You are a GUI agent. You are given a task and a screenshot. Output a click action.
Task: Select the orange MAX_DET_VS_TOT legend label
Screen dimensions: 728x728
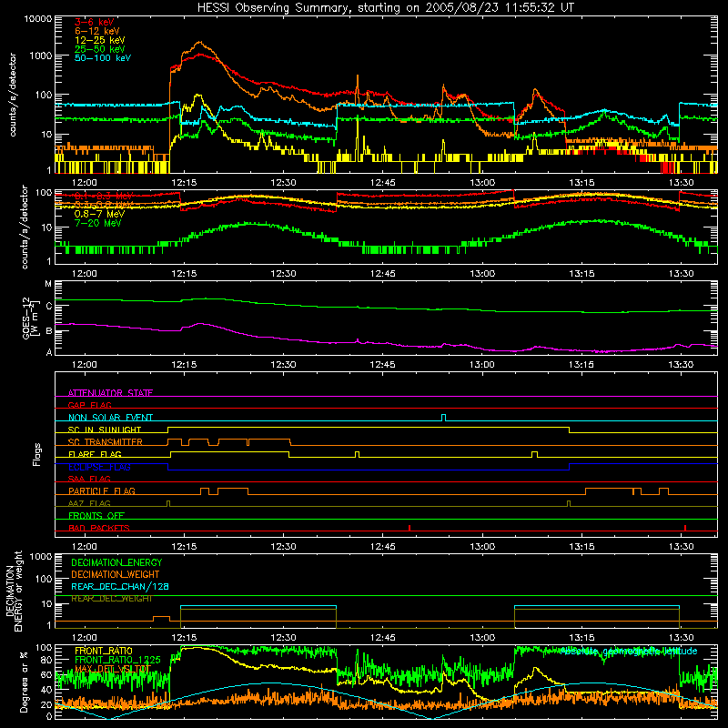113,669
